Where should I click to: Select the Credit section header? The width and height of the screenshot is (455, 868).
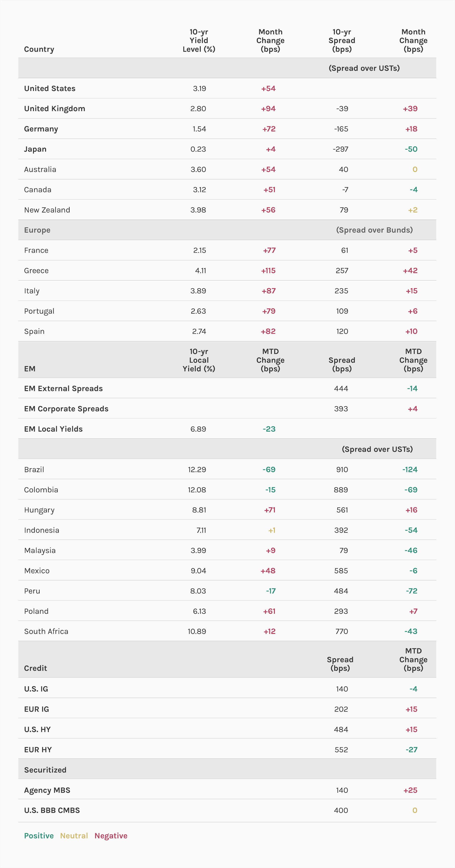(x=35, y=668)
